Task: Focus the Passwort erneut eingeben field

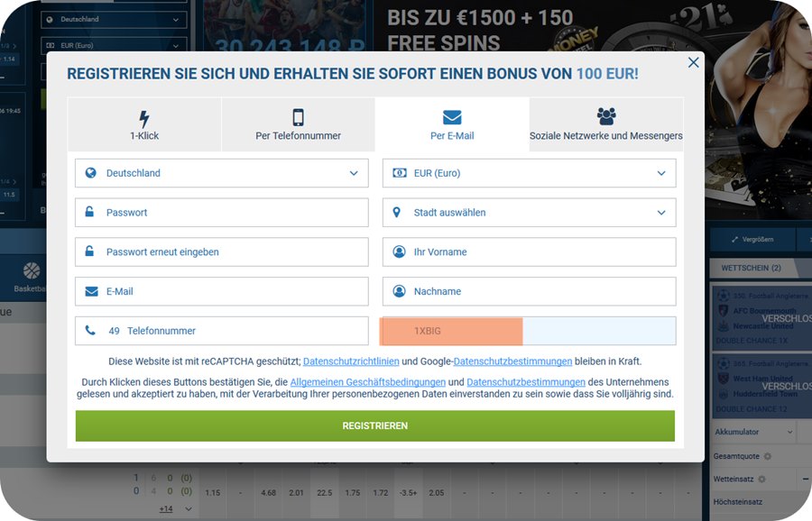Action: point(222,251)
